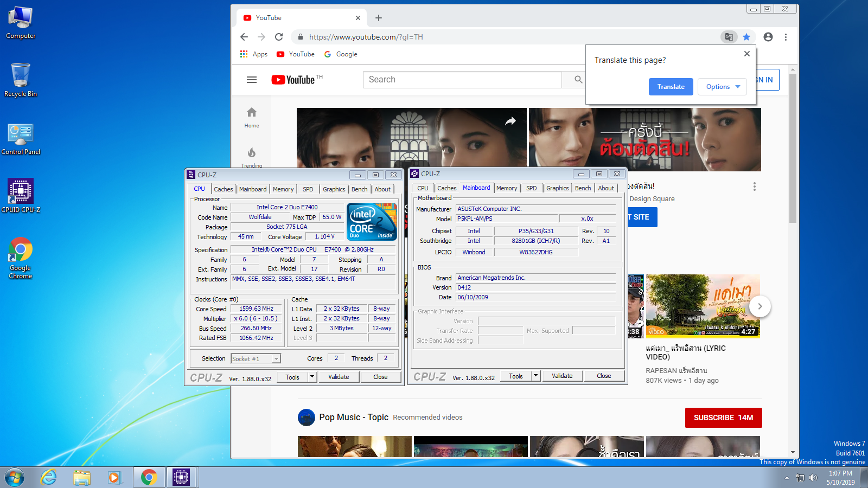Open Memory tab in left CPU-Z window

(283, 189)
